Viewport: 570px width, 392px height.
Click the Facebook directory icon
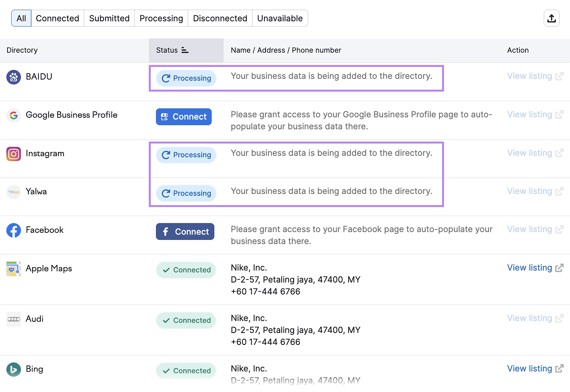(13, 231)
